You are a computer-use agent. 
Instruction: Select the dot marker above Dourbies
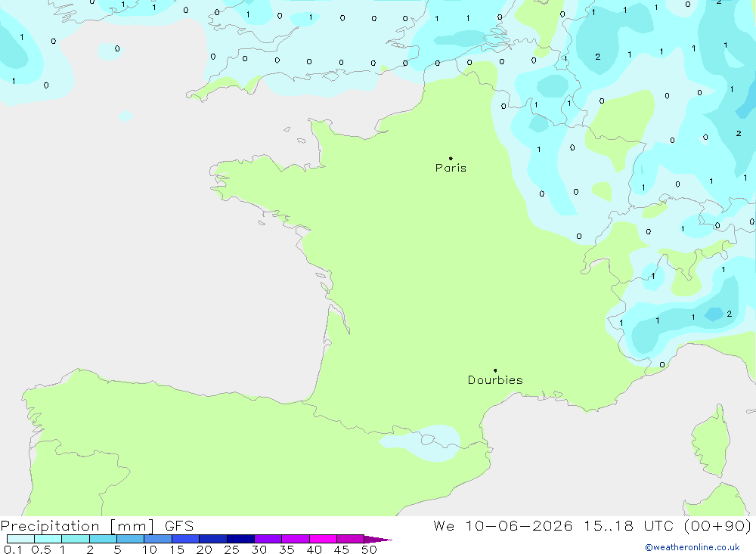[x=495, y=370]
